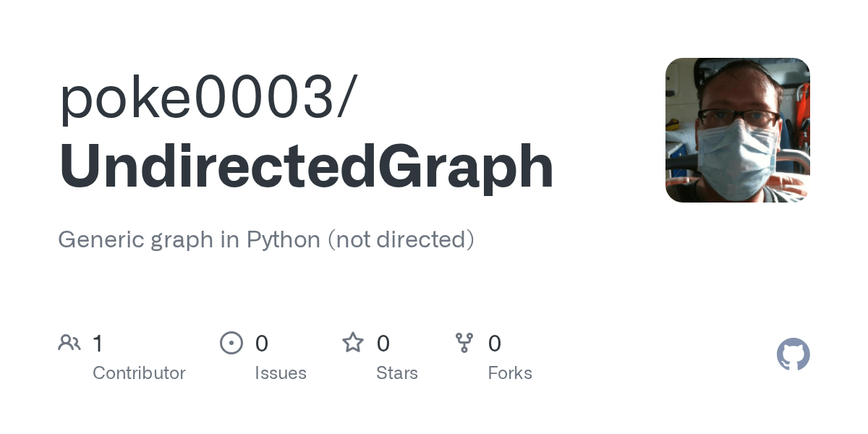
Task: Open the profile avatar photo
Action: coord(738,130)
